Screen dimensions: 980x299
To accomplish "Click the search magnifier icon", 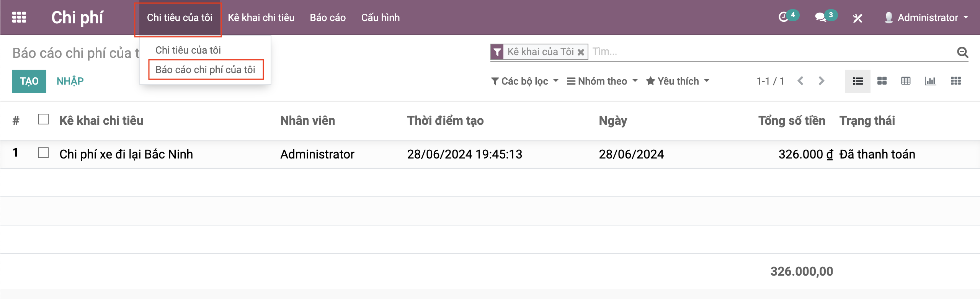I will [962, 52].
